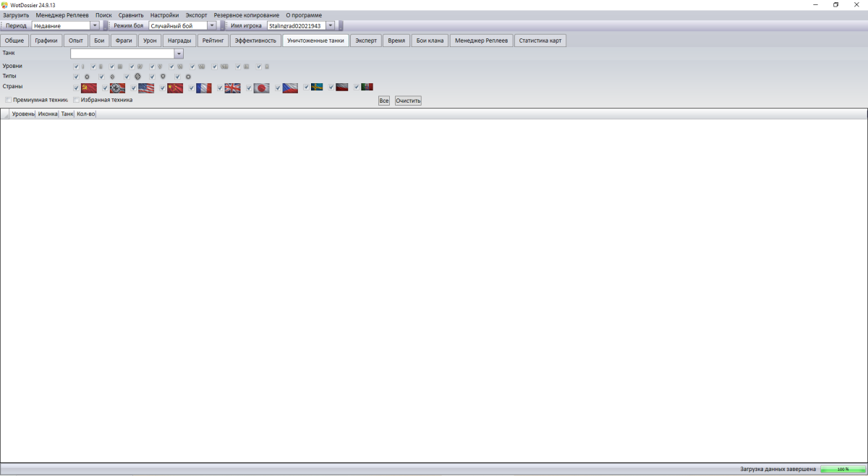Click the France flag icon

click(204, 88)
